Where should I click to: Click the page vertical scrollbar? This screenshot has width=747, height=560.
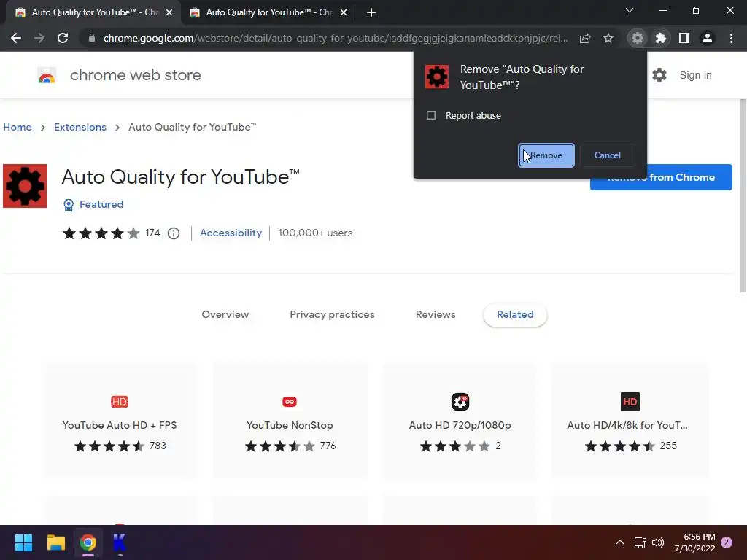pyautogui.click(x=742, y=195)
